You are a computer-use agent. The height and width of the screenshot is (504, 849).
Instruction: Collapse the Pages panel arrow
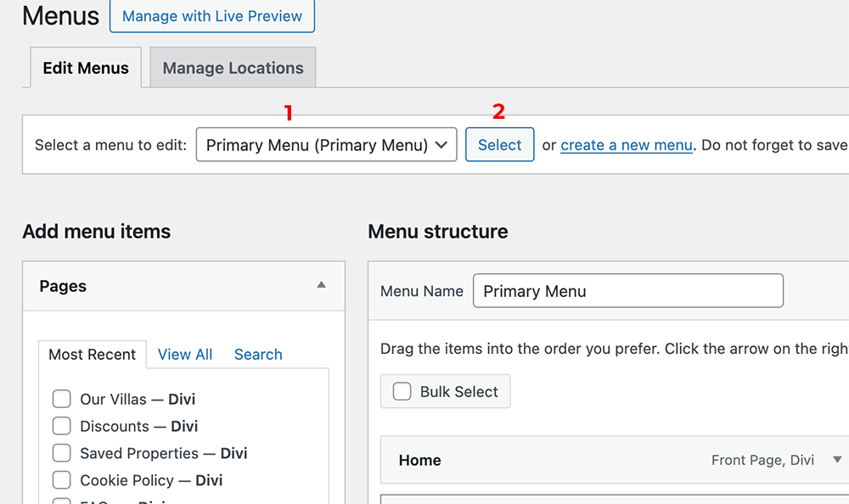pos(321,285)
